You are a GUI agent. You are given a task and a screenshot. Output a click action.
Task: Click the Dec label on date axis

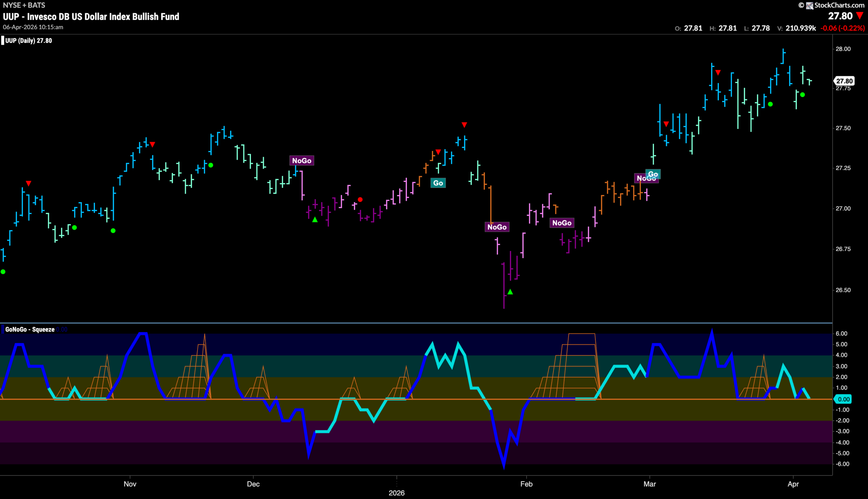click(x=253, y=484)
